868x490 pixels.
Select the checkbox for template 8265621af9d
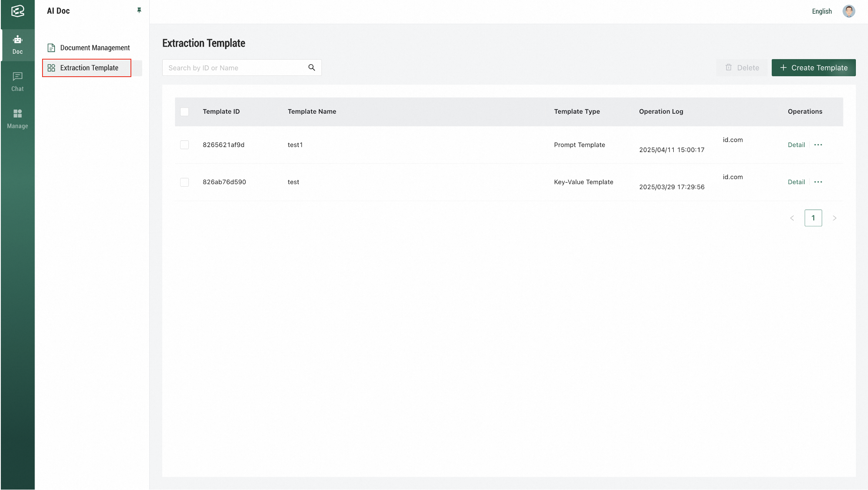[x=184, y=145]
